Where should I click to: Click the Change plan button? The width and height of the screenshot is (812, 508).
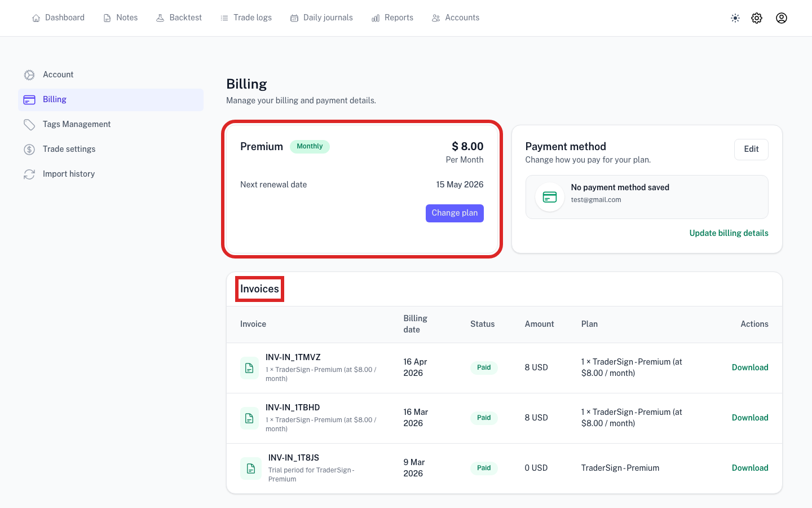454,213
